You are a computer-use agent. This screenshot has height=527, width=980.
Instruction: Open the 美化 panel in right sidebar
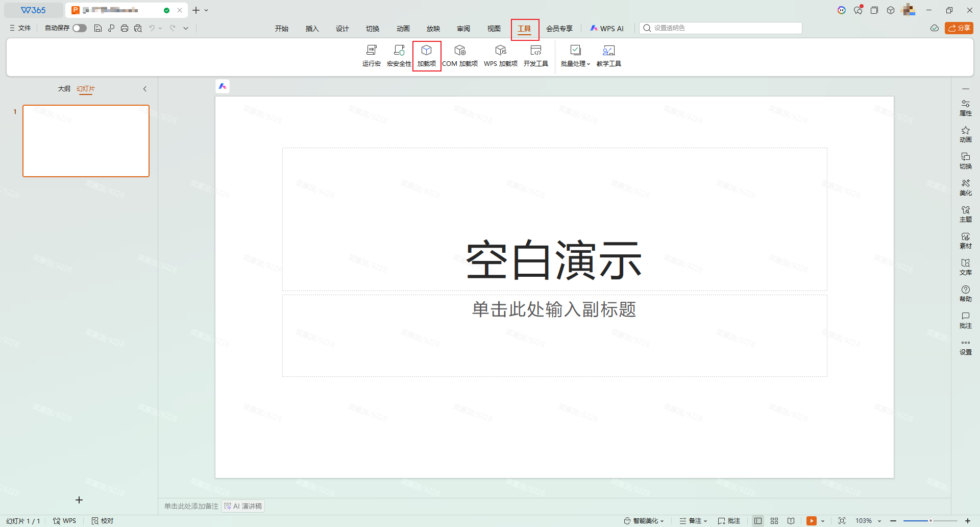tap(965, 187)
